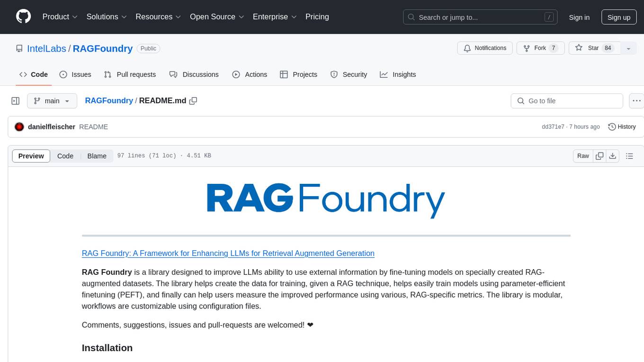Expand the Enterprise menu
This screenshot has height=362, width=644.
(x=275, y=17)
